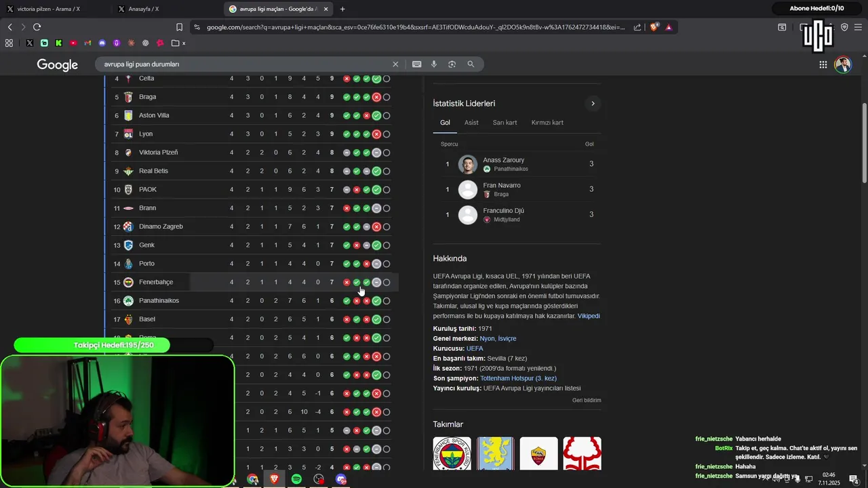Image resolution: width=868 pixels, height=488 pixels.
Task: Open the Nyon, İsviçre link
Action: (498, 338)
